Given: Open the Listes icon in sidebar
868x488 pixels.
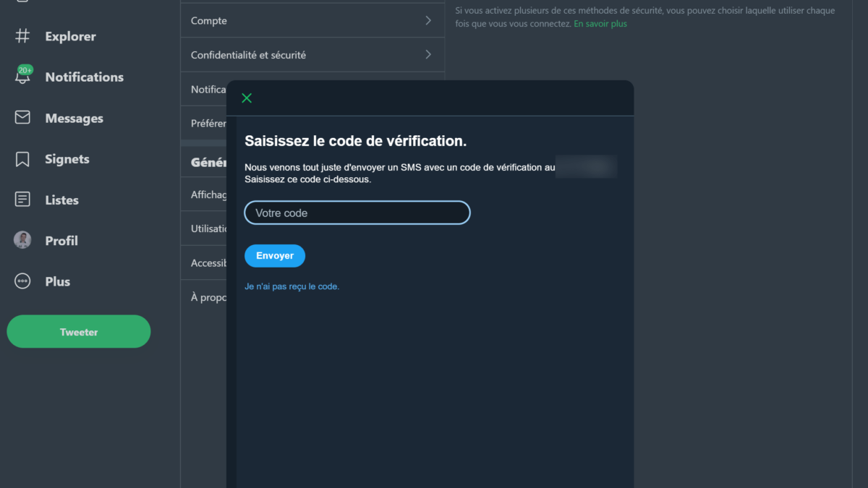Looking at the screenshot, I should (22, 200).
